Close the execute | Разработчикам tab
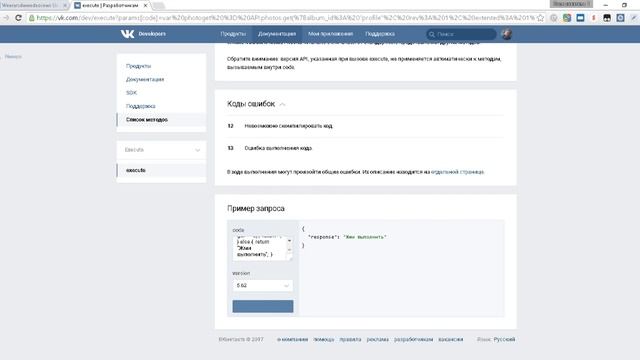The height and width of the screenshot is (360, 640). pos(145,6)
